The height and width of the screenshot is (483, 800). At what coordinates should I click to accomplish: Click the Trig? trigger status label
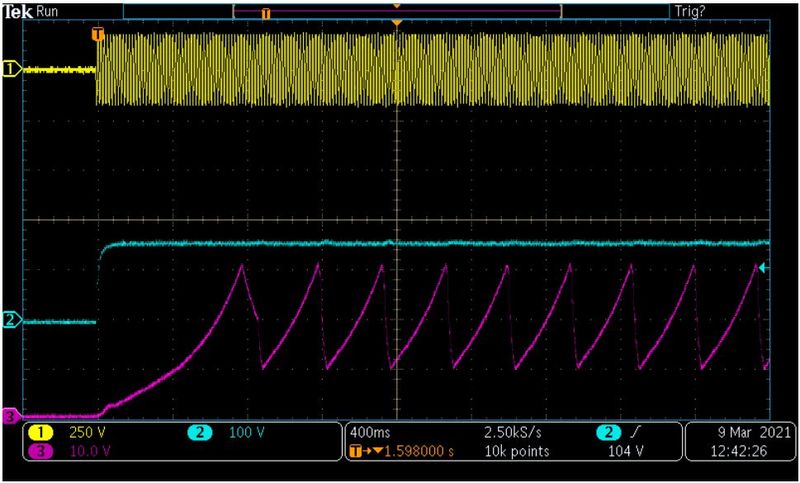(x=690, y=11)
